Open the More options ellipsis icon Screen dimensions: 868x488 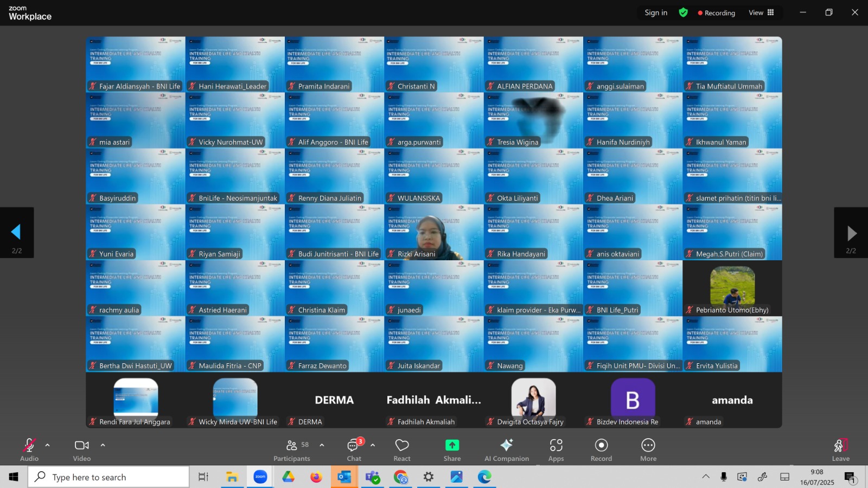point(648,445)
